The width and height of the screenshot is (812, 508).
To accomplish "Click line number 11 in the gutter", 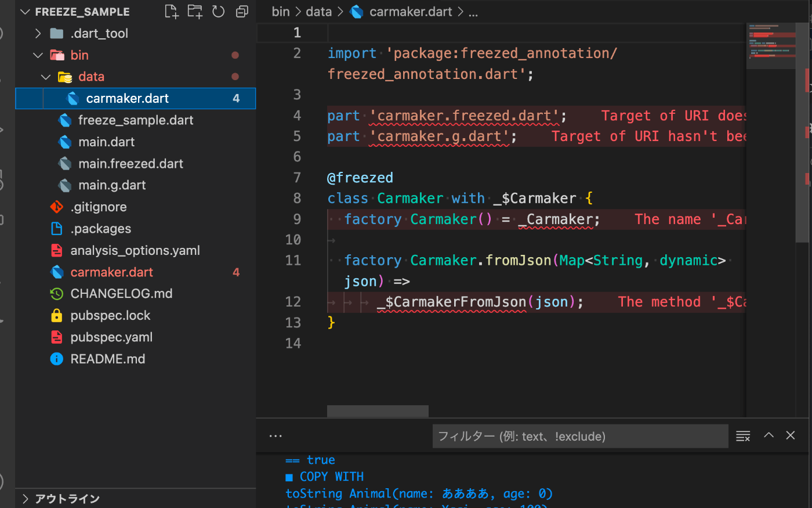I will [x=293, y=261].
